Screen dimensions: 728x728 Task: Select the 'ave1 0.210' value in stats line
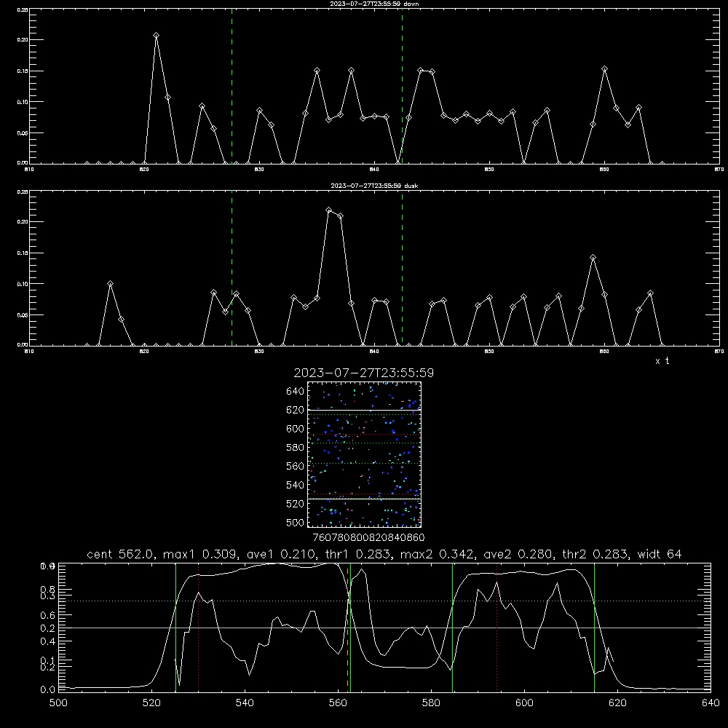280,554
